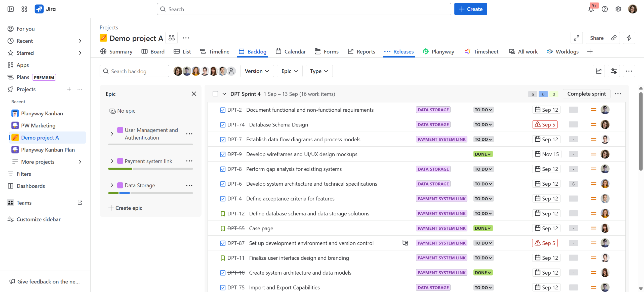This screenshot has height=292, width=644.
Task: Open the app switcher grid icon
Action: 24,9
